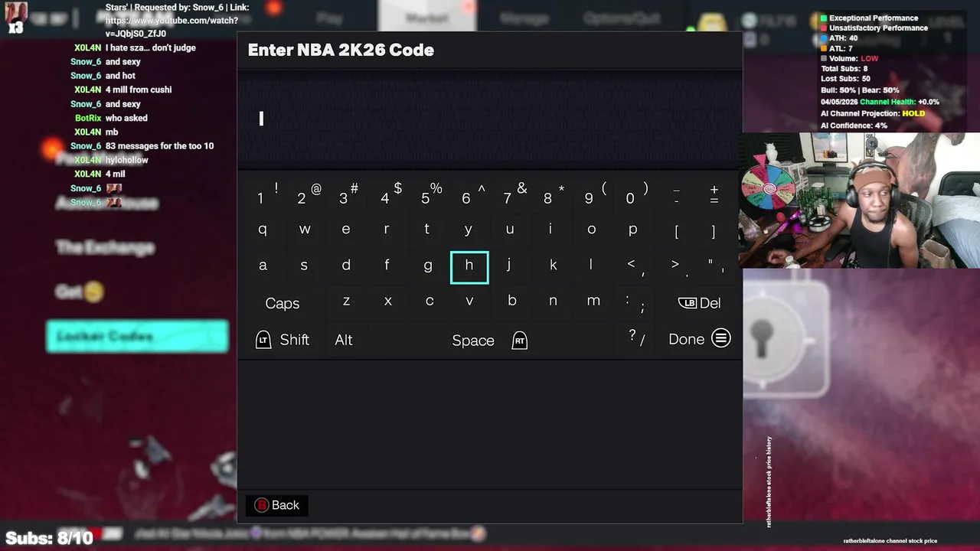This screenshot has height=551, width=980.
Task: Click the 'y' key
Action: (469, 230)
